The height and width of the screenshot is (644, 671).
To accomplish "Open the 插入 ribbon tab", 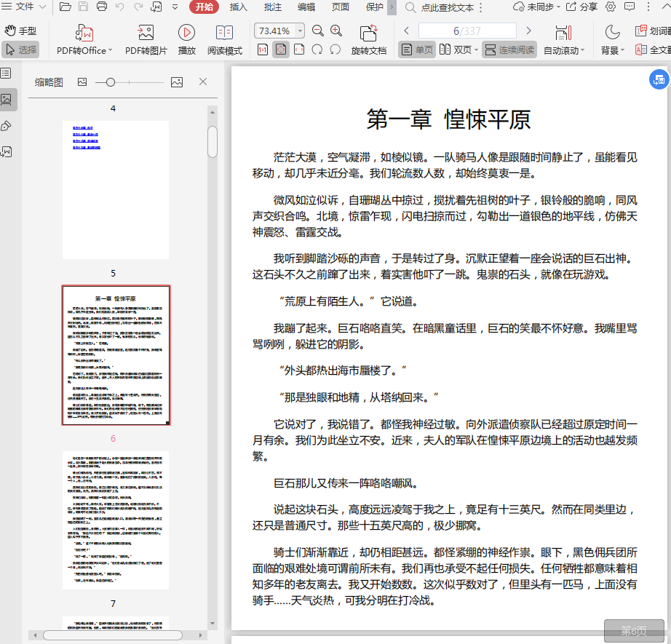I will [x=238, y=7].
